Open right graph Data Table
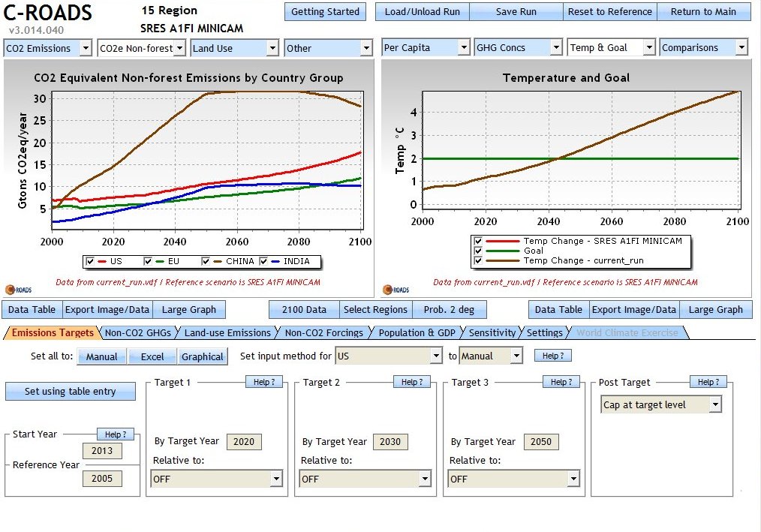Screen dimensions: 761x532 click(558, 310)
